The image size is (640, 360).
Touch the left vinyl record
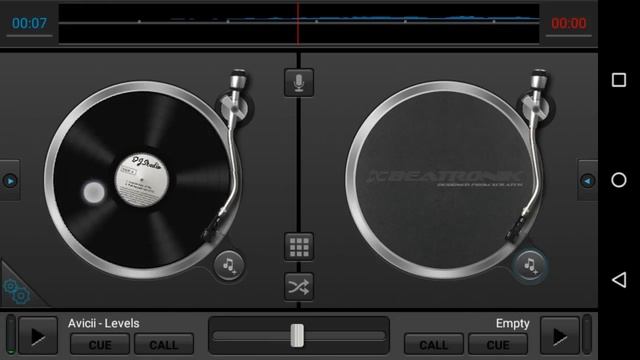point(142,180)
